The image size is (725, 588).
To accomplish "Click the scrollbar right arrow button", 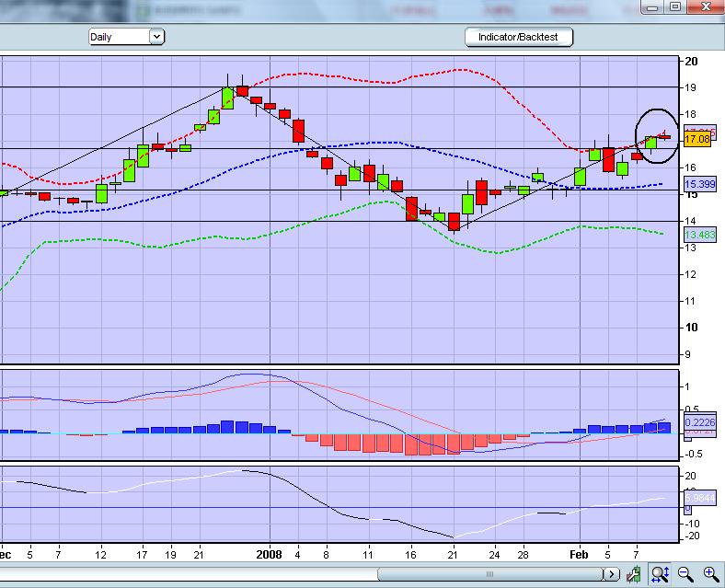I will (612, 574).
